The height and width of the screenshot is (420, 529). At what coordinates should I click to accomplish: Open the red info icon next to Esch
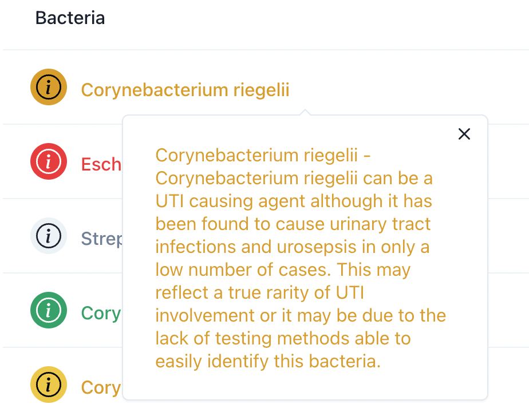pos(49,161)
